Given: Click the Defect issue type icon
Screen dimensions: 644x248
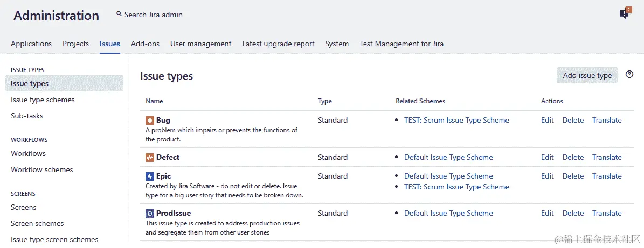Looking at the screenshot, I should coord(150,158).
